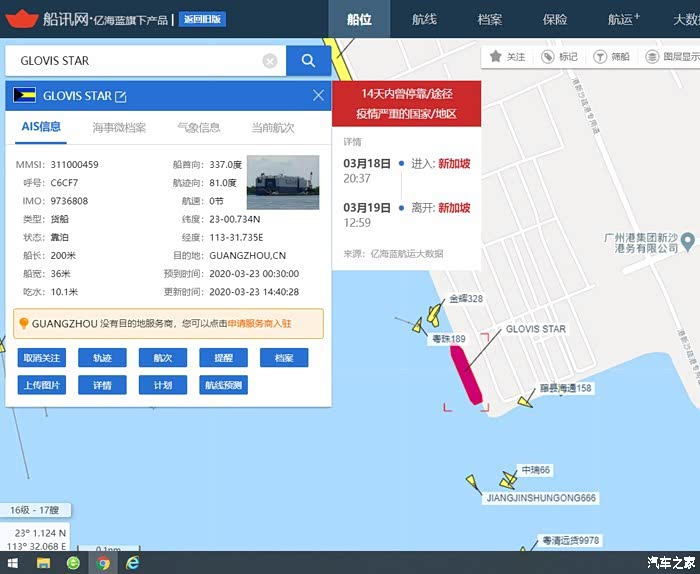Viewport: 700px width, 574px height.
Task: Click the 粤清远货9978 ship label
Action: pyautogui.click(x=571, y=541)
